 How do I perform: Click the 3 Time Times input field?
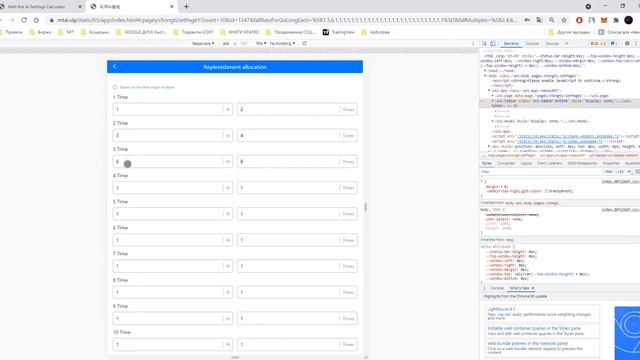point(297,162)
